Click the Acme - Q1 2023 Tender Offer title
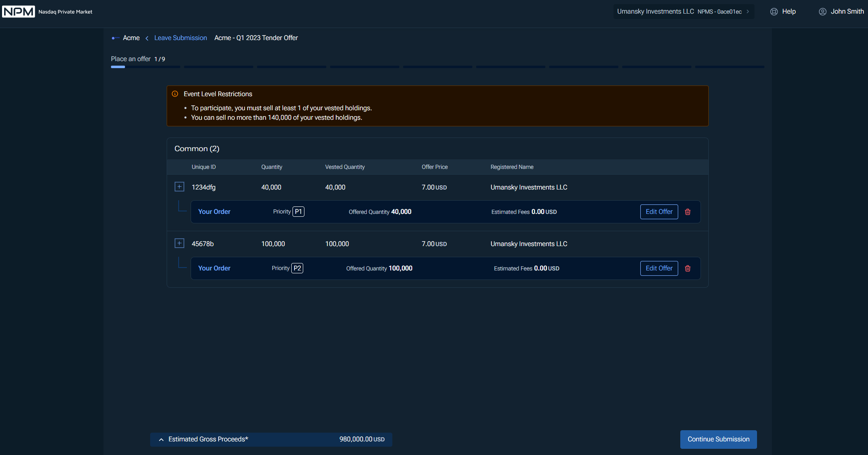 (x=256, y=38)
